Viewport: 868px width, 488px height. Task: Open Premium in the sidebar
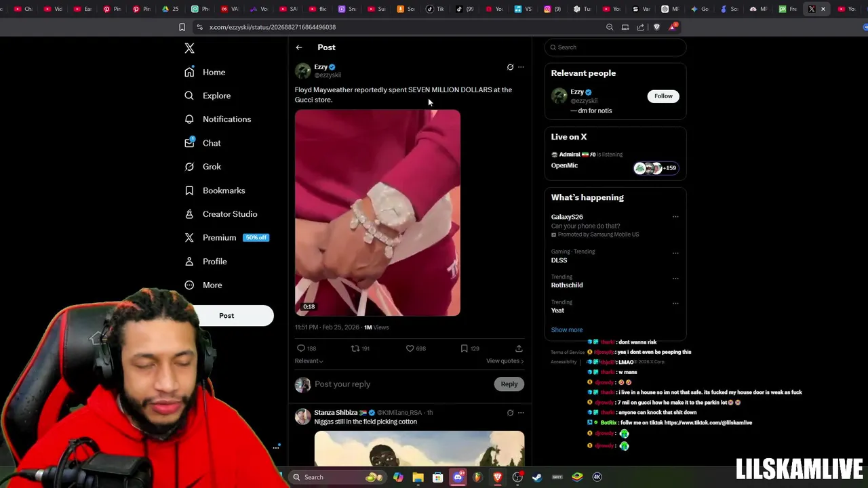226,238
